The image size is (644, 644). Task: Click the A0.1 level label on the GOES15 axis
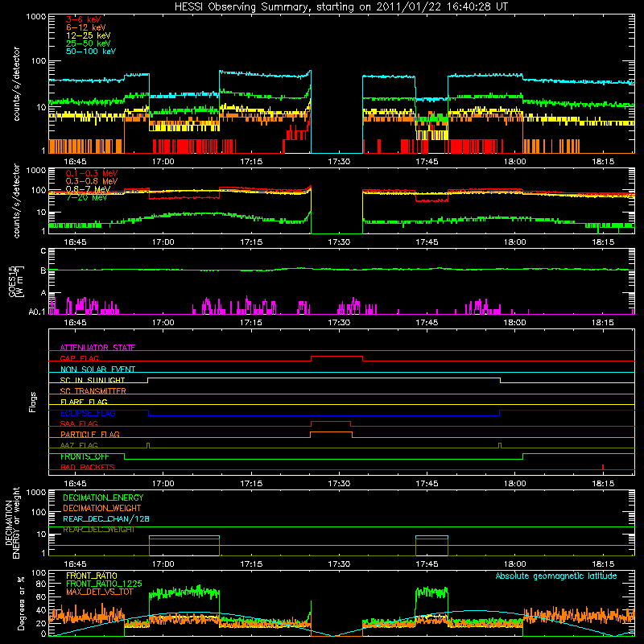pos(36,312)
